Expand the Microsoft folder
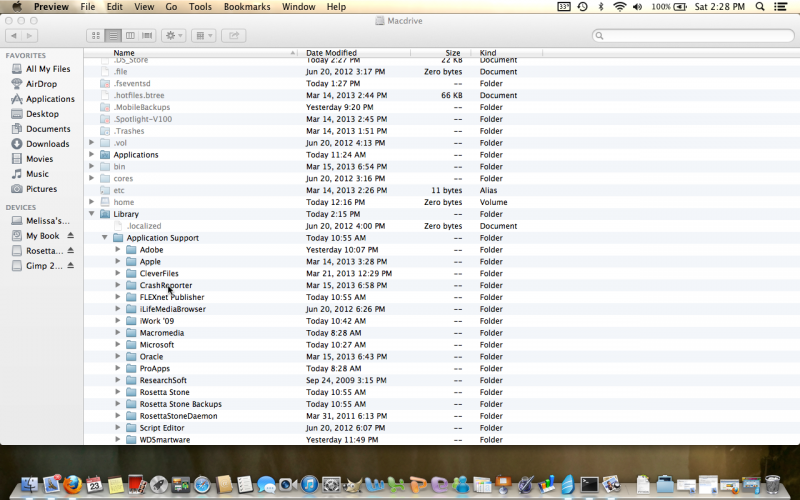 [118, 344]
